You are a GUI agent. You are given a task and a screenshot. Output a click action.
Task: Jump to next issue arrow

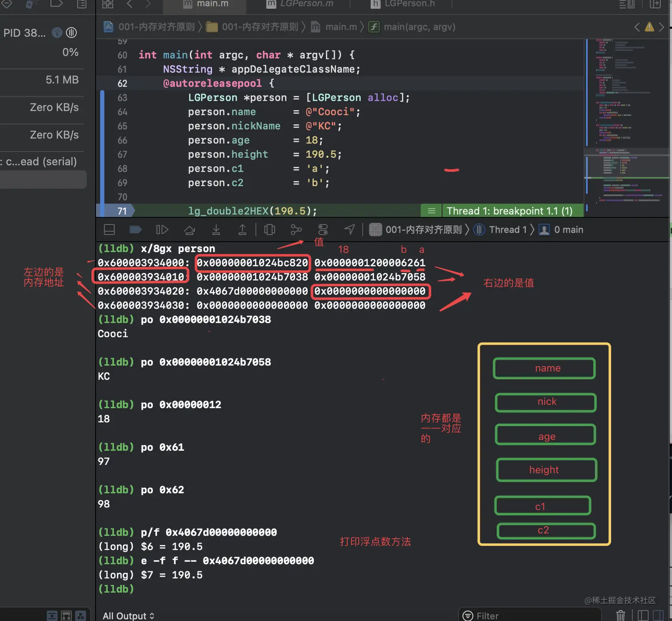click(661, 27)
